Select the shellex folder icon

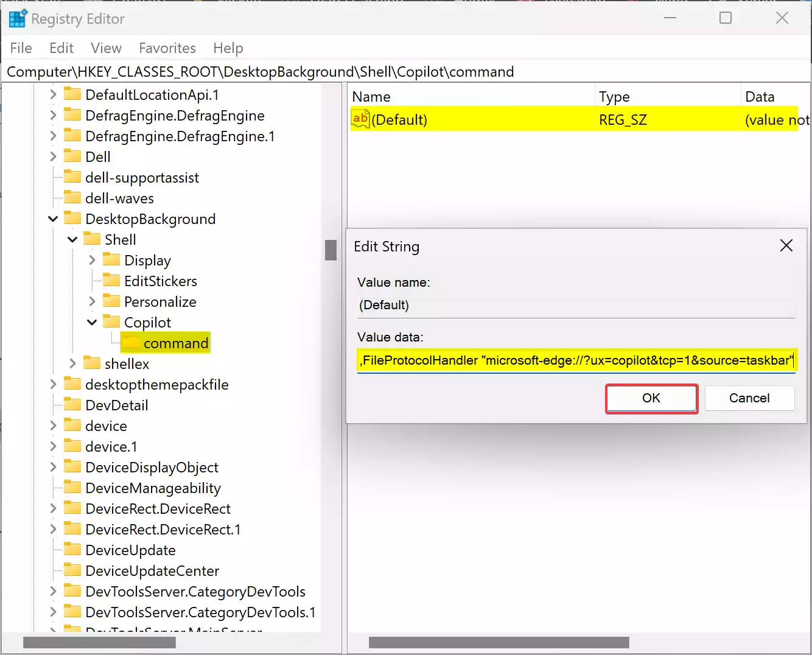(x=92, y=363)
